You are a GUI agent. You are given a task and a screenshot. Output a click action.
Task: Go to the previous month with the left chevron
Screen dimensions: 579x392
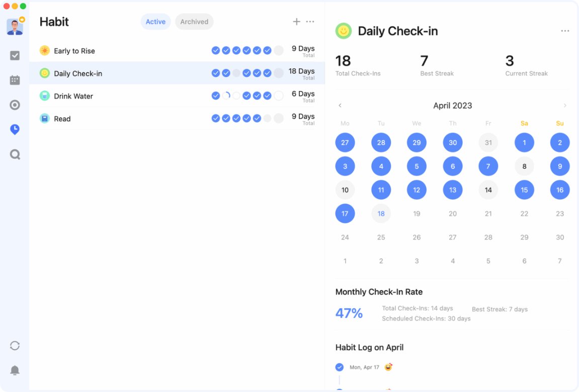point(340,106)
